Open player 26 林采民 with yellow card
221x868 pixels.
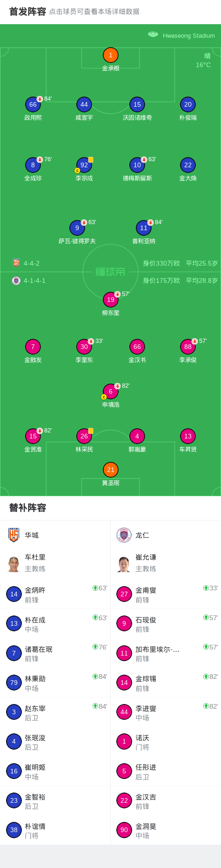[84, 436]
